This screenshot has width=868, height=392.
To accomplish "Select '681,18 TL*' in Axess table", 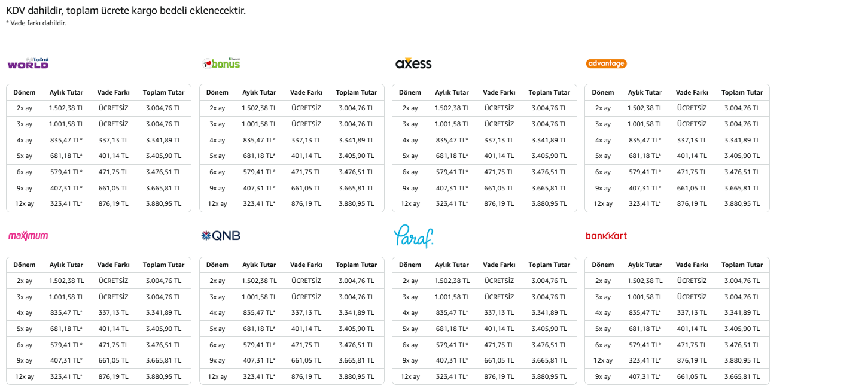I will point(452,156).
